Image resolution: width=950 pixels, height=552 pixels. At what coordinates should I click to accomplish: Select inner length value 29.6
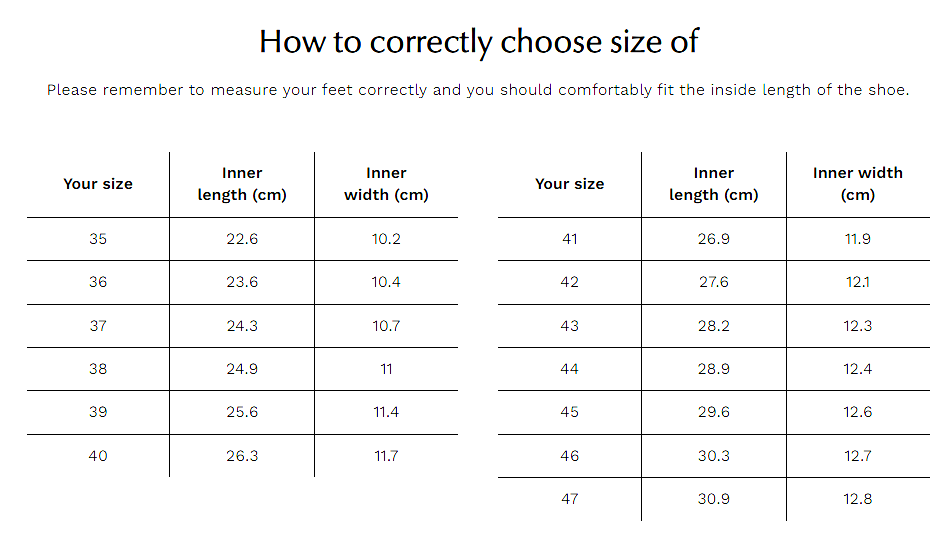coord(714,412)
